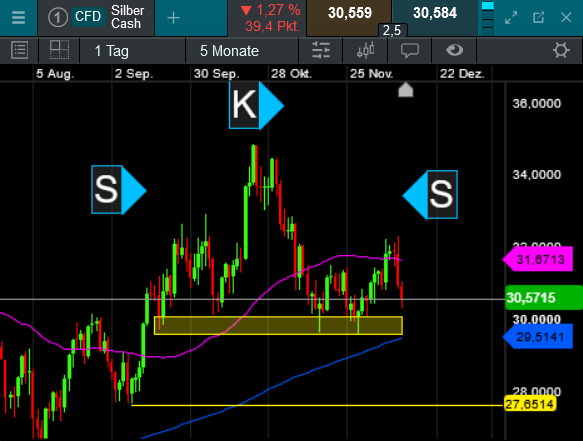Screen dimensions: 583x441
Task: Click the 30 Sep. date axis label
Action: click(216, 74)
